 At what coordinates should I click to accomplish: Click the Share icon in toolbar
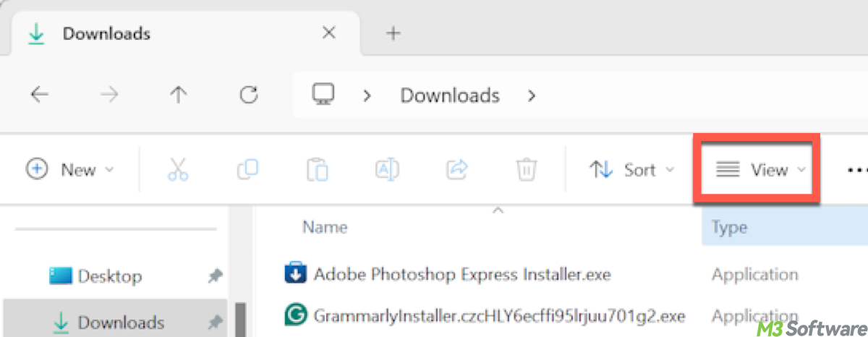[x=456, y=170]
